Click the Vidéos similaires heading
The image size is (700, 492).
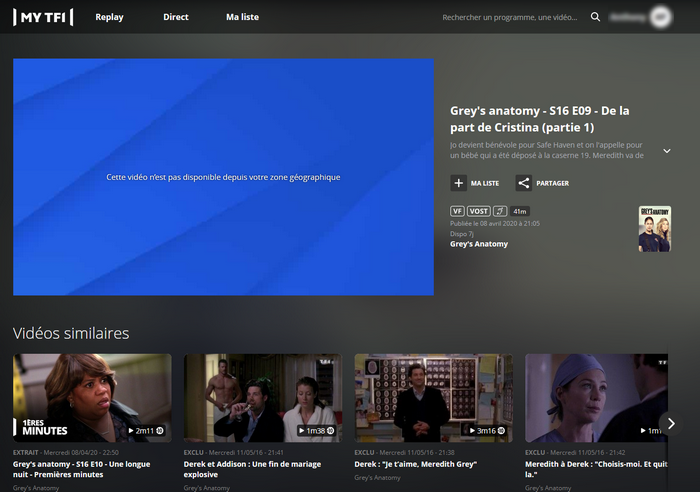pos(71,334)
